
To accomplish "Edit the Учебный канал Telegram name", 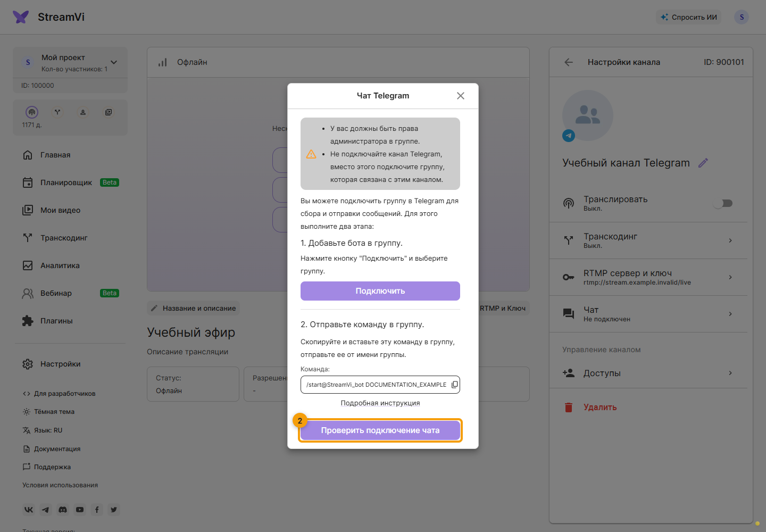I will point(703,163).
